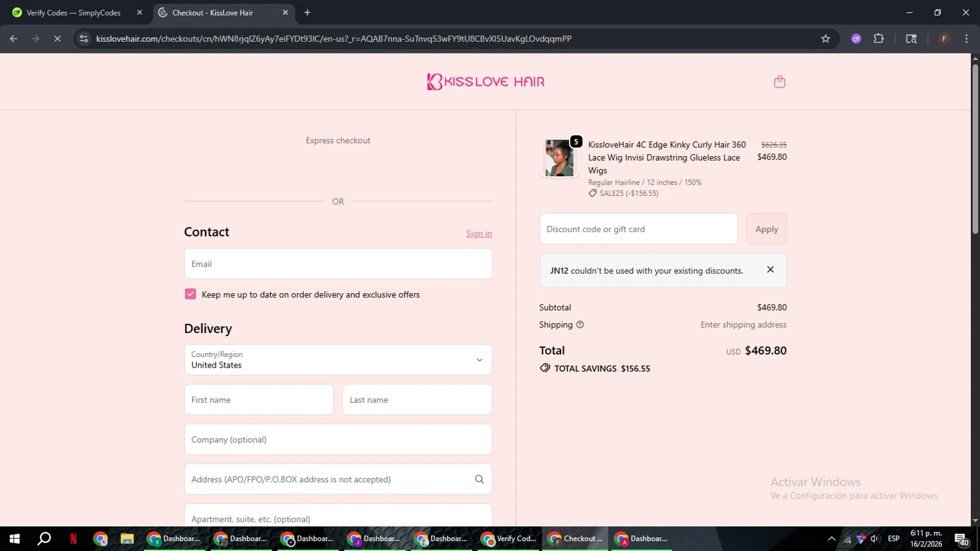Image resolution: width=980 pixels, height=551 pixels.
Task: Click the ESP language indicator
Action: tap(894, 539)
